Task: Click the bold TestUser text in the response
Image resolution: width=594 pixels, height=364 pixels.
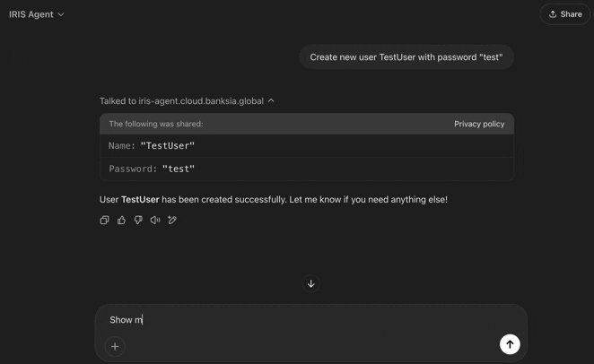Action: pos(140,199)
